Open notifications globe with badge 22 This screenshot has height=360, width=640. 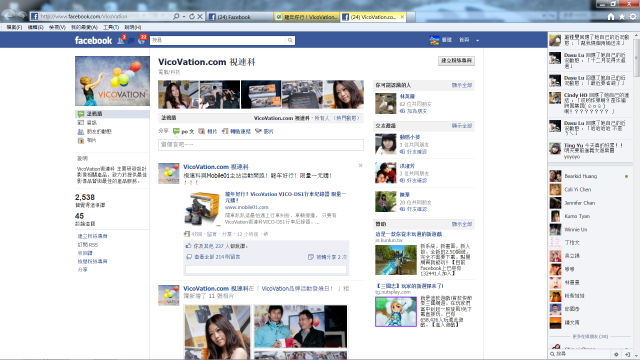click(142, 40)
